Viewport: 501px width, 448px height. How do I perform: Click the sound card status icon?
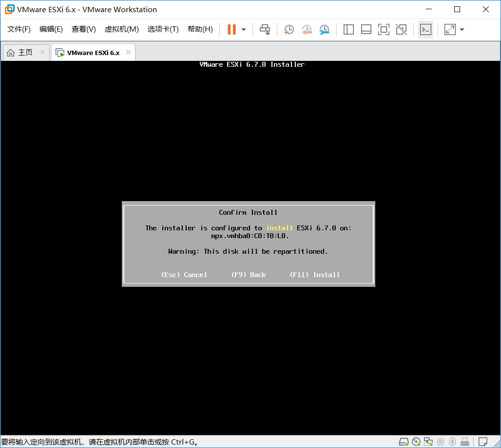(x=441, y=442)
